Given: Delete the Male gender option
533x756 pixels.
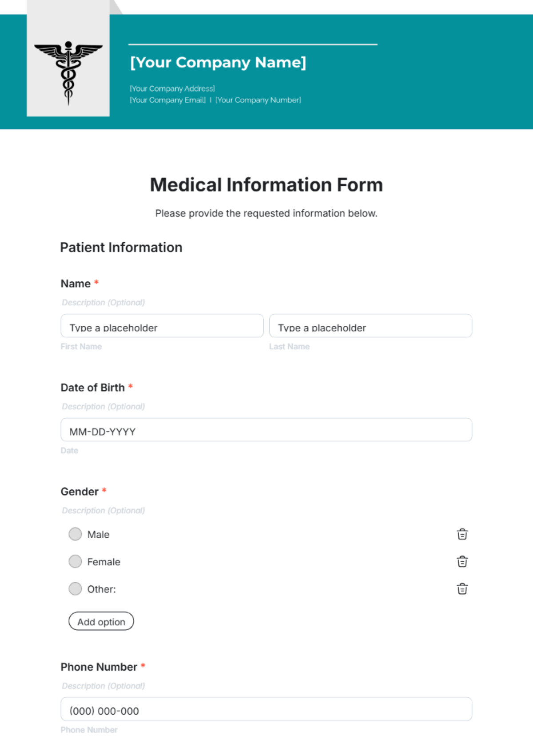Looking at the screenshot, I should click(462, 534).
